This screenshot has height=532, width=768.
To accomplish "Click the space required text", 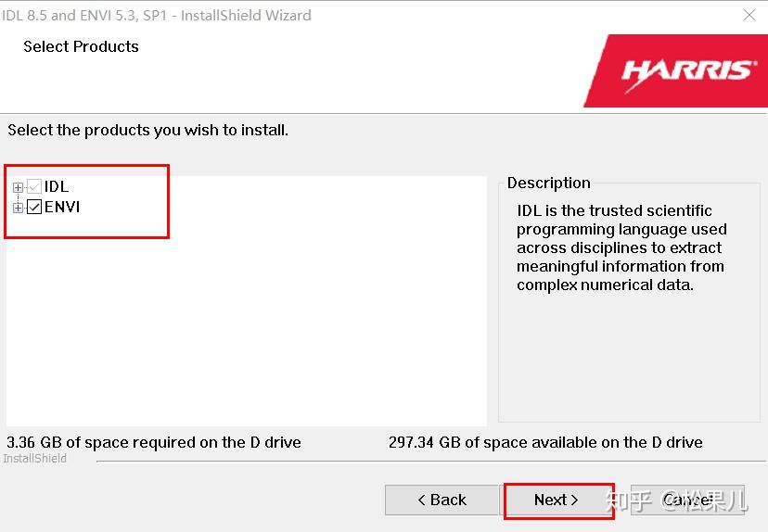I will (154, 442).
